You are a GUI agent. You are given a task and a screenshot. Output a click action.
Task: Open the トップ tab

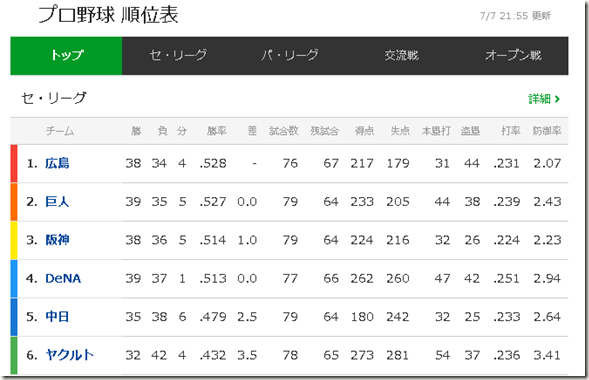tap(66, 56)
